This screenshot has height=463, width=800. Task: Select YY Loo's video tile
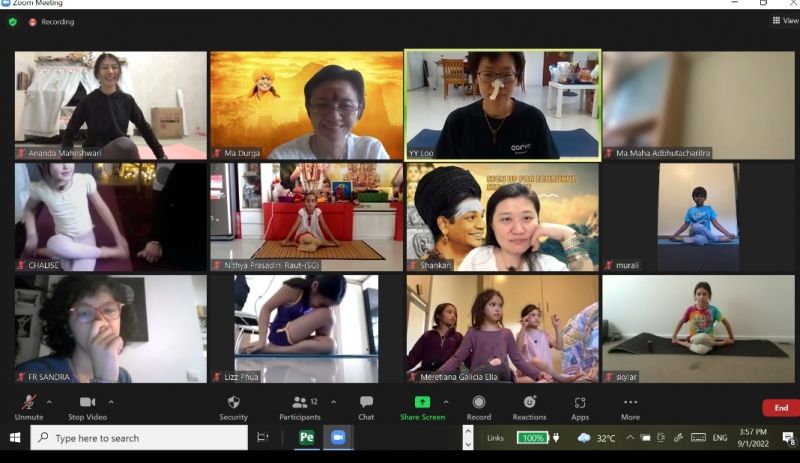pos(503,105)
